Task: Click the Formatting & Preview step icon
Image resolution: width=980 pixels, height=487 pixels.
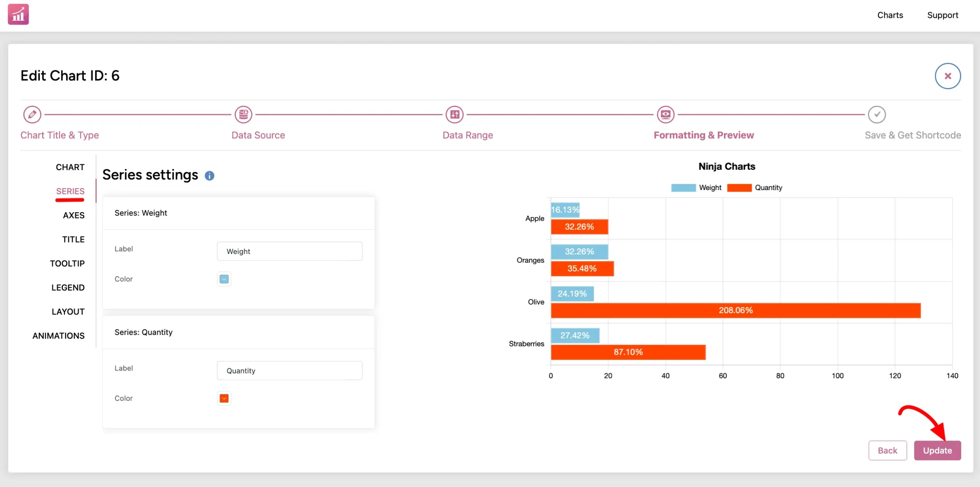Action: pos(666,115)
